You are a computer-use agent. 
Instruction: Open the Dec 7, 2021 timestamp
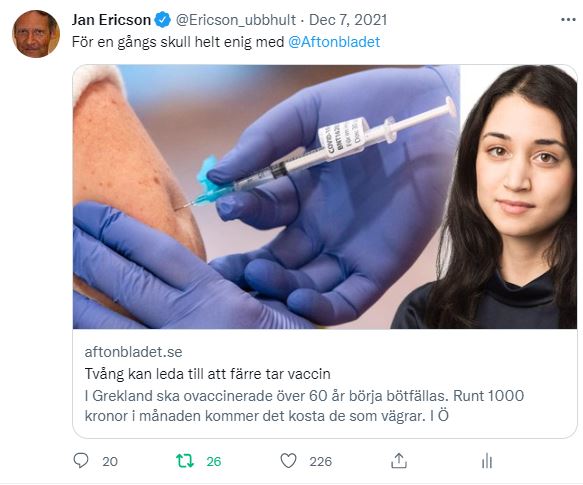[348, 20]
